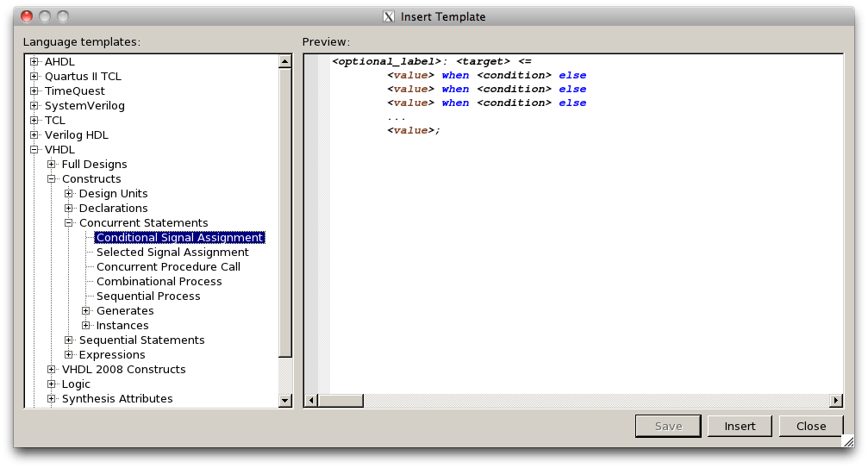The image size is (868, 468).
Task: Select Combinational Process template
Action: click(159, 282)
